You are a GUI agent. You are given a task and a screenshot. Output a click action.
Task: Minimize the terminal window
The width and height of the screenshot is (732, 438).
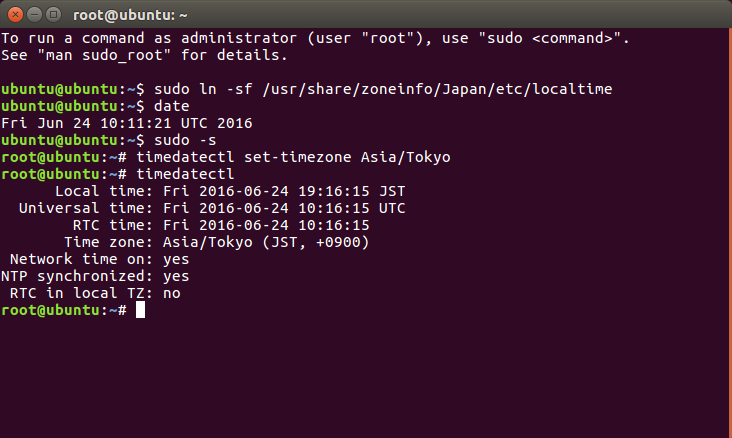(35, 15)
